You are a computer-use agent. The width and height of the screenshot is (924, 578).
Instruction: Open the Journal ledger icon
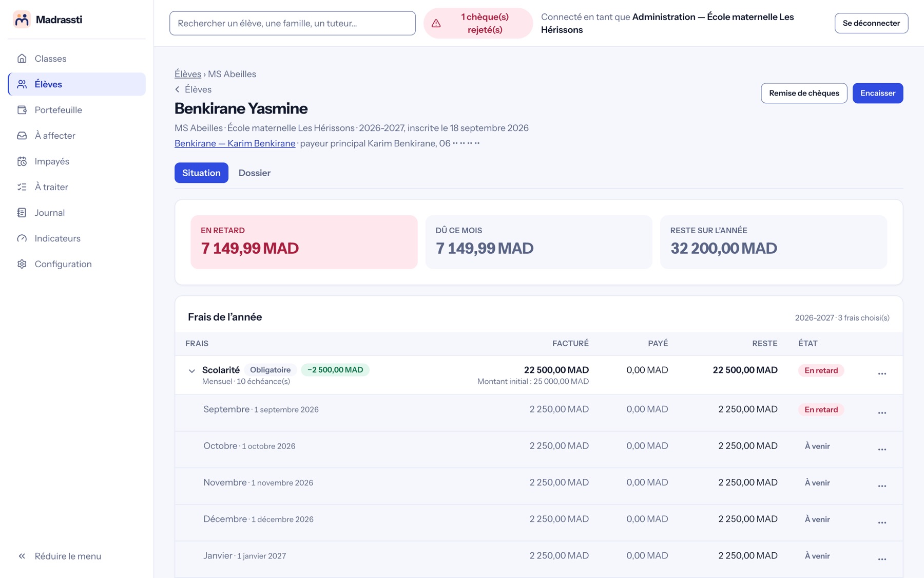(x=22, y=213)
